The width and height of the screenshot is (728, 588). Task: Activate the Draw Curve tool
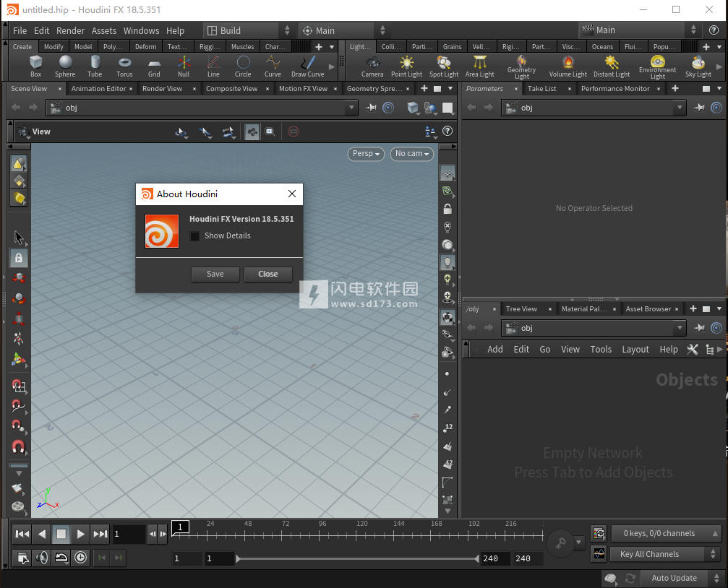click(307, 66)
